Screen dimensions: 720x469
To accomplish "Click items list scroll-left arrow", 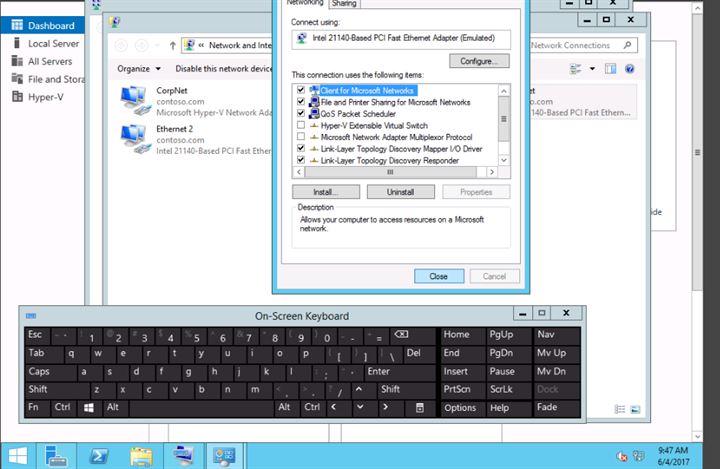I will pyautogui.click(x=299, y=172).
